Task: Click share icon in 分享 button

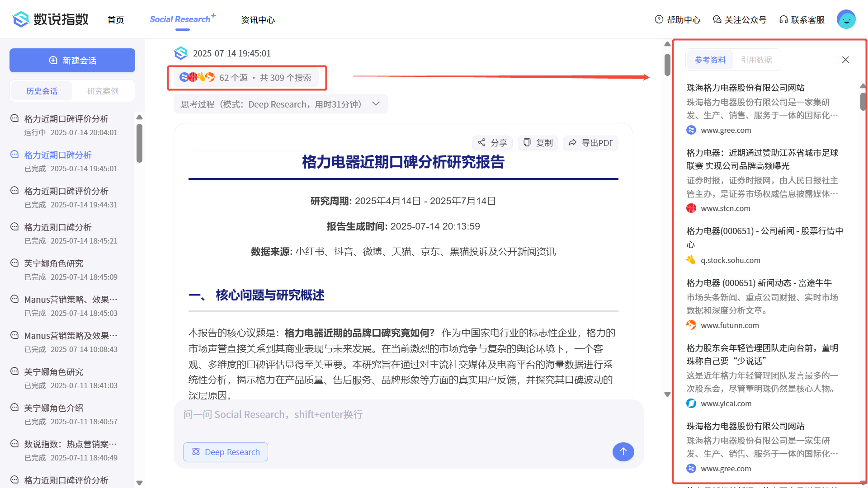Action: (x=481, y=142)
